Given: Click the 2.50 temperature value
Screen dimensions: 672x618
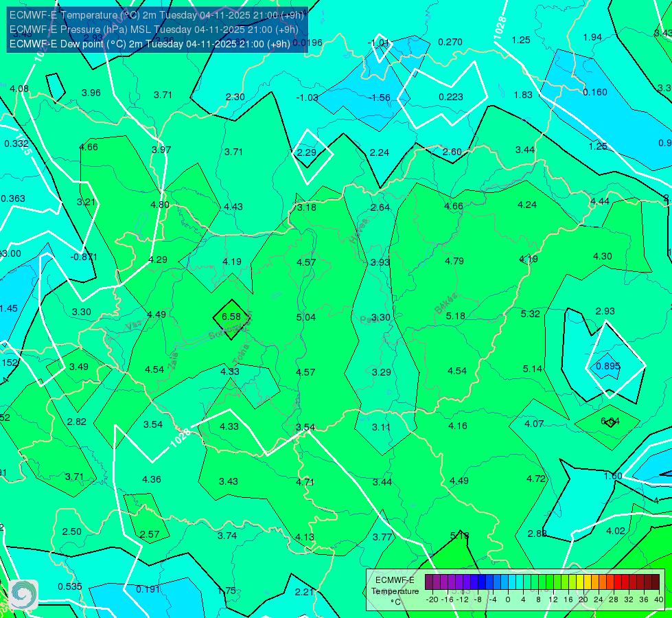Looking at the screenshot, I should coord(71,531).
